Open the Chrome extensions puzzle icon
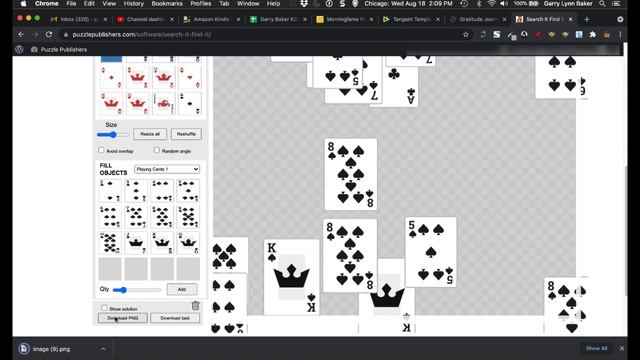This screenshot has height=360, width=640. click(593, 35)
